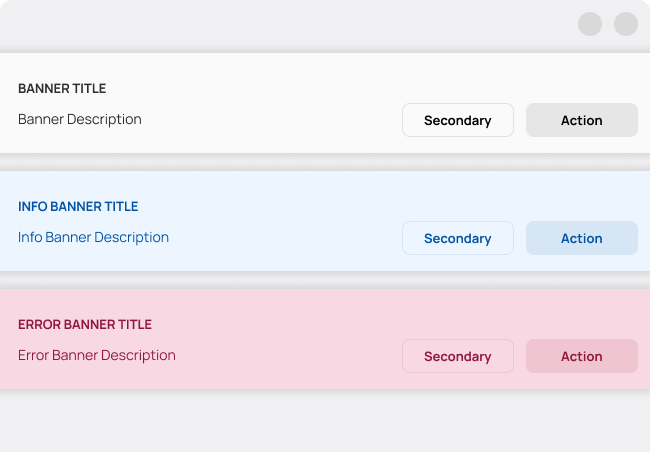Screen dimensions: 650x452
Task: Click Secondary button in the info banner
Action: (457, 238)
